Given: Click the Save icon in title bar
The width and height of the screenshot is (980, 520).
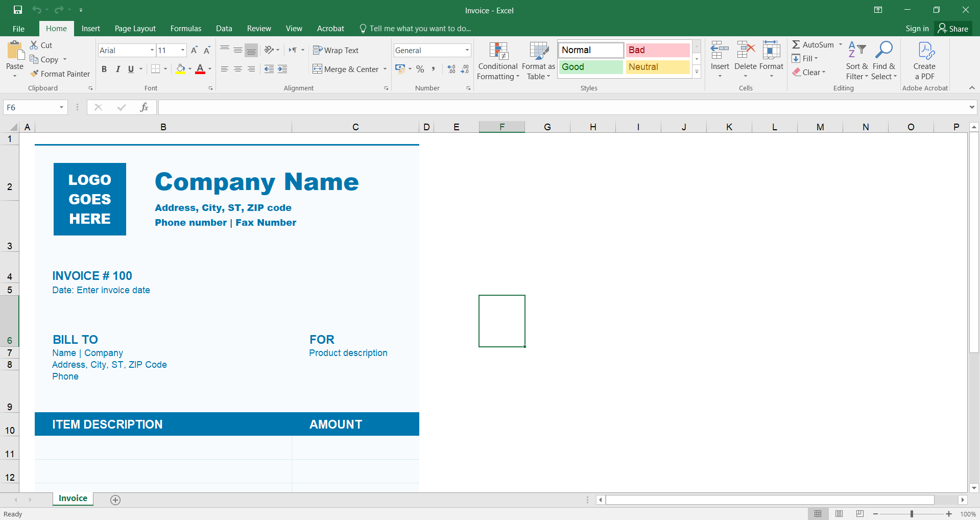Looking at the screenshot, I should tap(18, 10).
